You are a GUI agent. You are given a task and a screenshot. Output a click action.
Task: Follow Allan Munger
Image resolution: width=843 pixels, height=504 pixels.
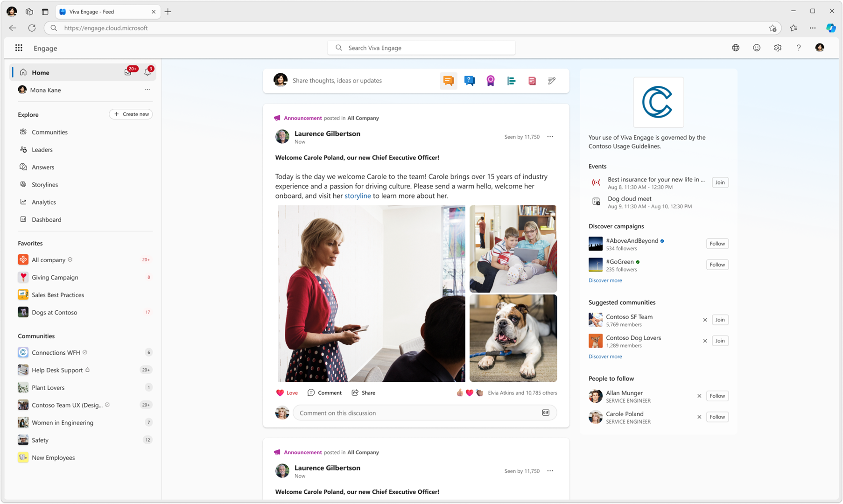tap(717, 396)
